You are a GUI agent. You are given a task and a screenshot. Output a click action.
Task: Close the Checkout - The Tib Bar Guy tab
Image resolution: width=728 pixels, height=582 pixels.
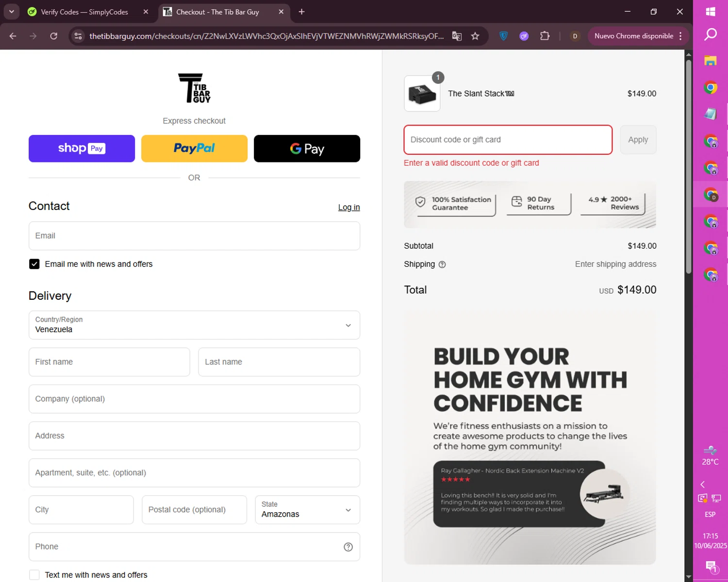281,12
